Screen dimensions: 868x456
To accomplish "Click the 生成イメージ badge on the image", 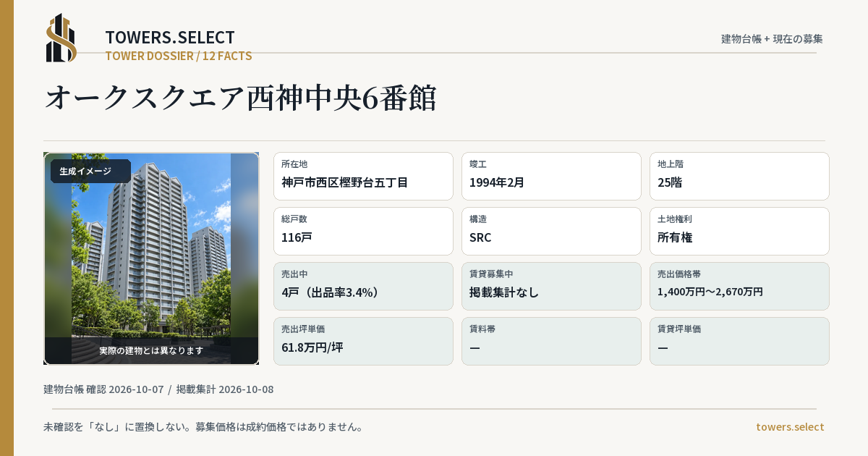I will (90, 172).
